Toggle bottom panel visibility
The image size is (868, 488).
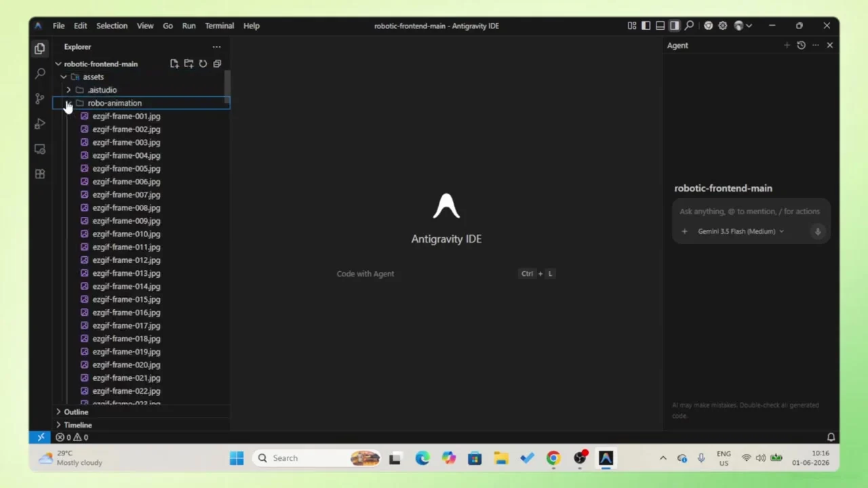660,26
